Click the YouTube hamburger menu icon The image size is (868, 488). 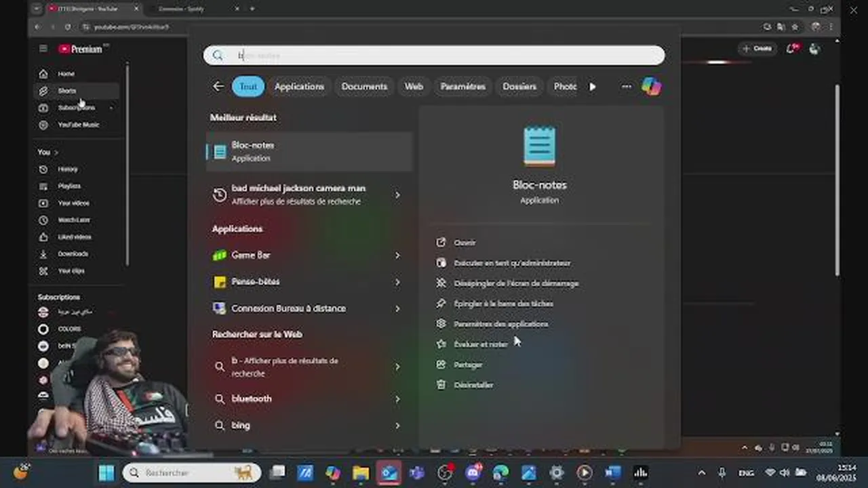43,49
